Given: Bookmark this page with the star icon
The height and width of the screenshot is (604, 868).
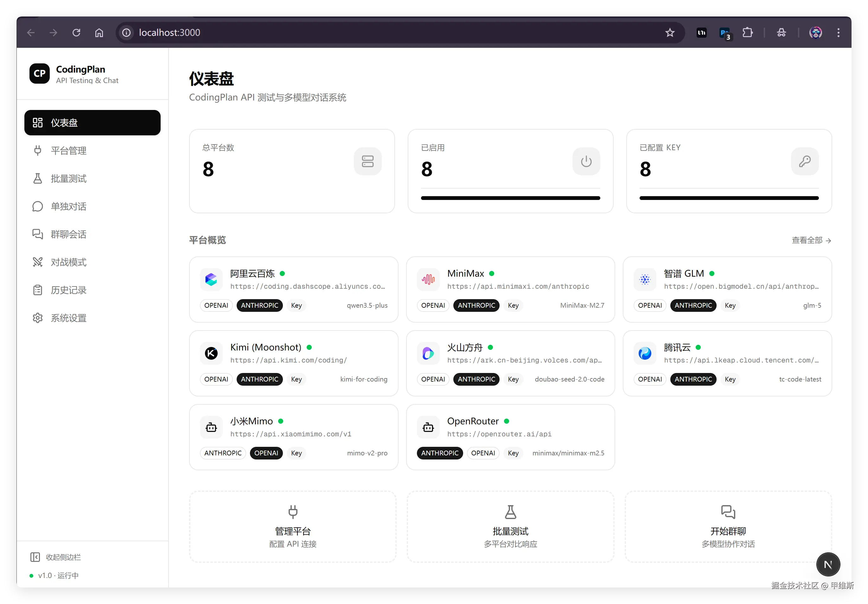Looking at the screenshot, I should coord(669,33).
